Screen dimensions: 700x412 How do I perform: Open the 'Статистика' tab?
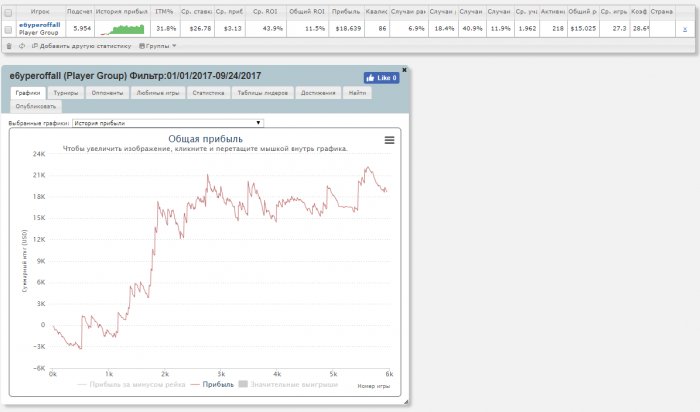point(208,93)
